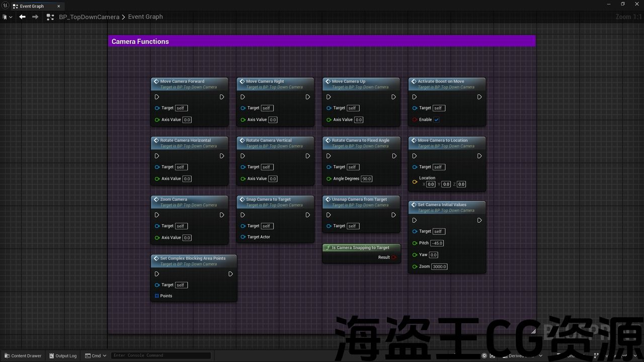Click Move Camera Up exec input pin
Image resolution: width=644 pixels, height=362 pixels.
329,97
